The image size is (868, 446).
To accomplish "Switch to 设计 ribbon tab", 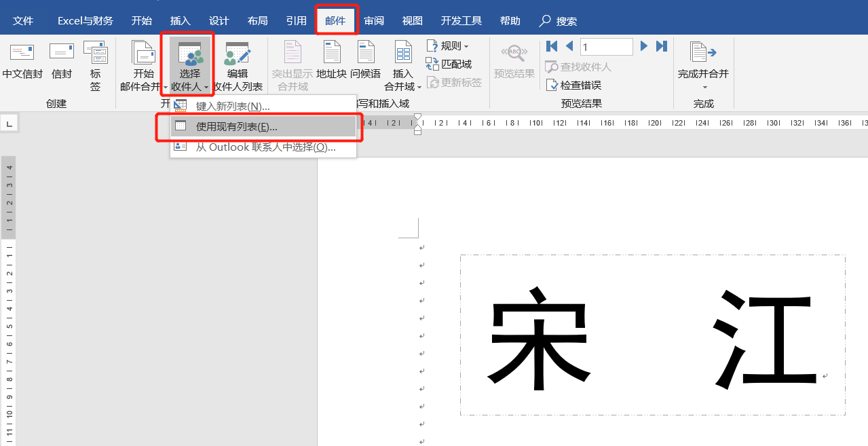I will point(219,21).
